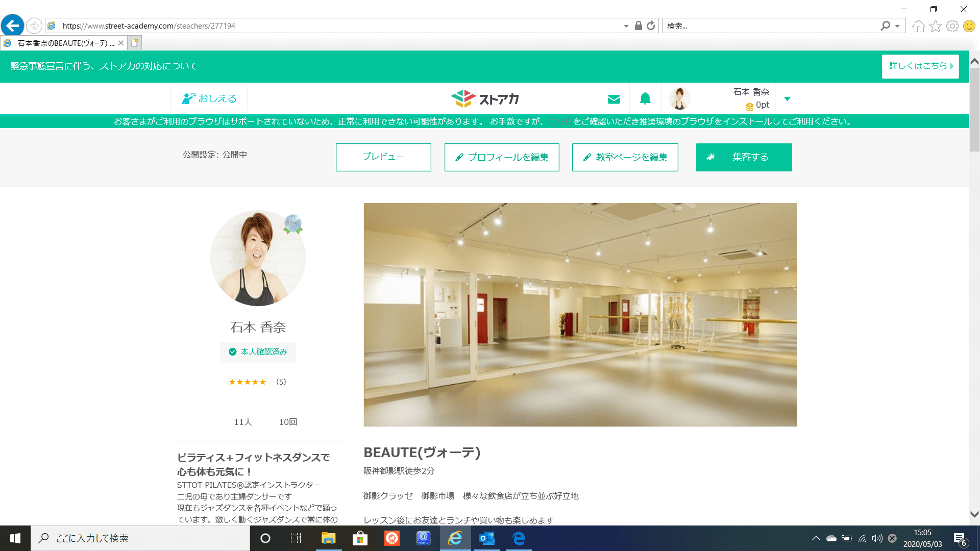This screenshot has width=980, height=551.
Task: Open the notifications bell icon
Action: pyautogui.click(x=645, y=99)
